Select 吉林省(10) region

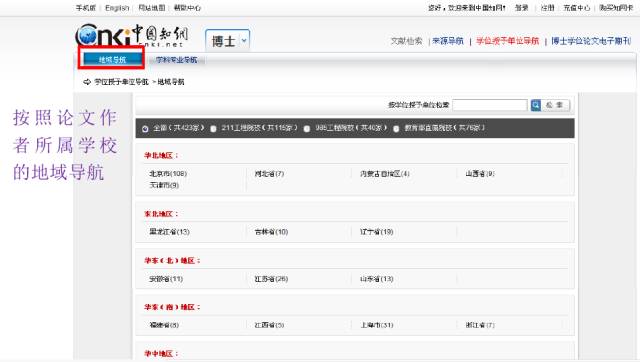coord(271,232)
